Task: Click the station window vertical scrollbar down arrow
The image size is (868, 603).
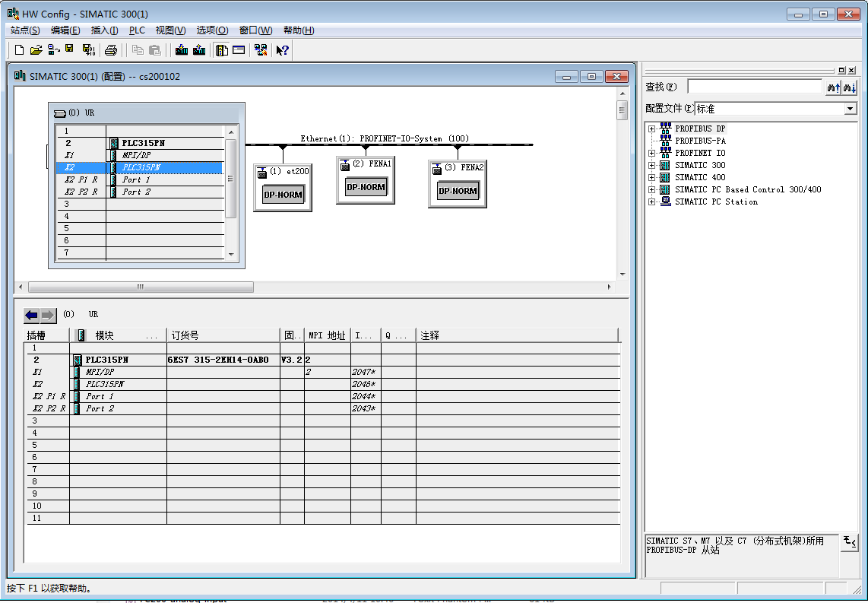Action: [622, 275]
